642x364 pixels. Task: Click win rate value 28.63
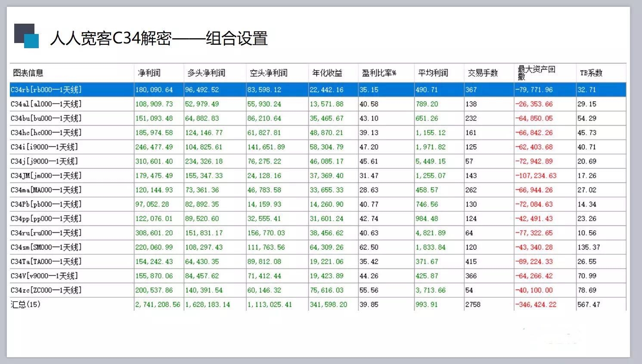[x=369, y=190]
